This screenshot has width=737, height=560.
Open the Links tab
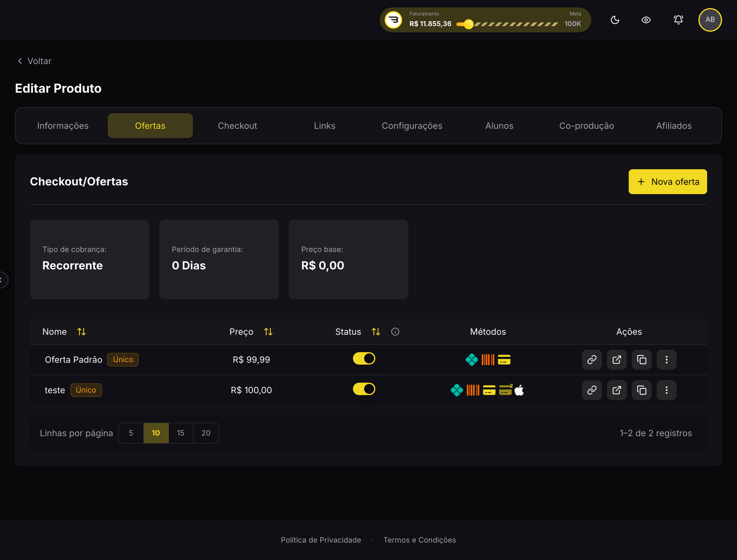click(x=325, y=126)
